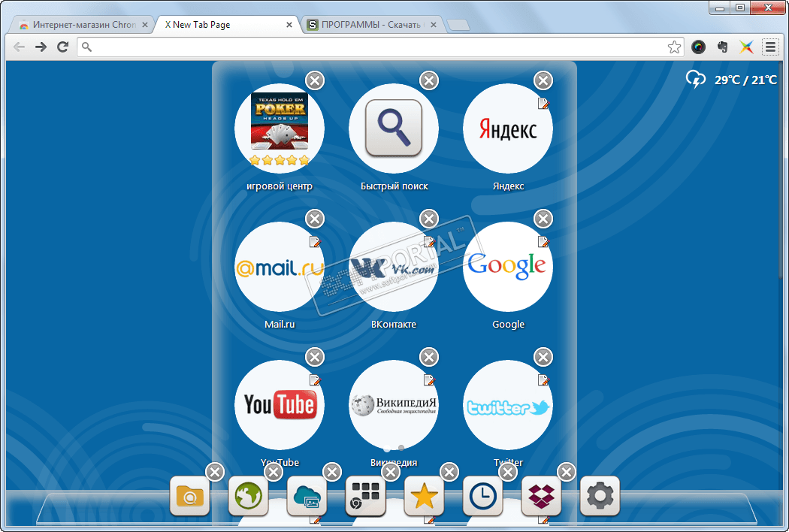Remove the Википедия tile

pyautogui.click(x=429, y=358)
